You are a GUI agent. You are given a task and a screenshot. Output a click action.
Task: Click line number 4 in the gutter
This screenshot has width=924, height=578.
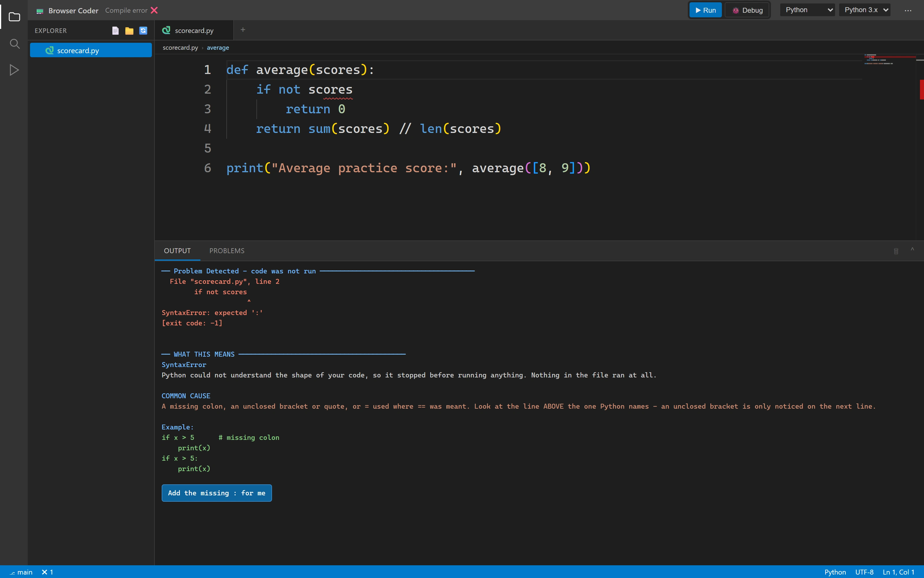pos(207,128)
